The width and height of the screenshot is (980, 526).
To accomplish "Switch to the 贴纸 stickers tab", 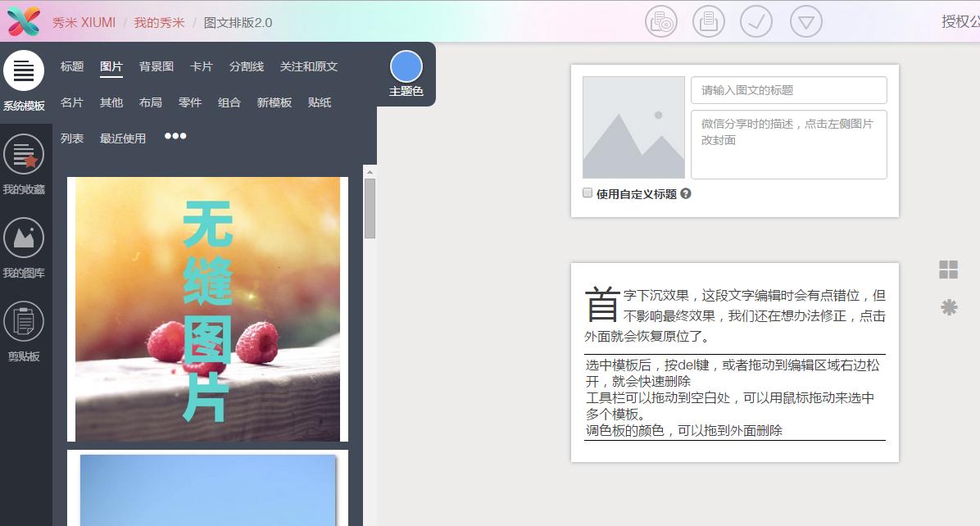I will 320,102.
